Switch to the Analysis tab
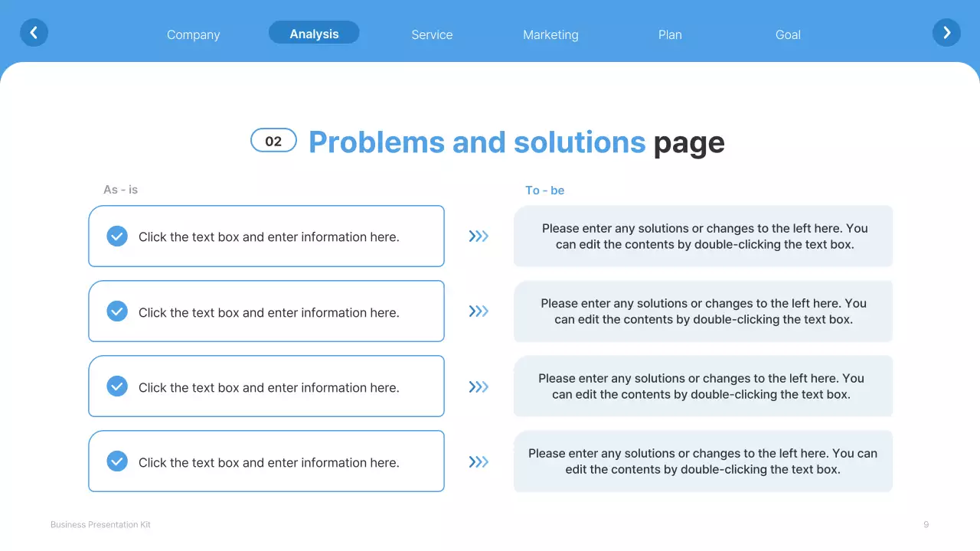The height and width of the screenshot is (551, 980). click(314, 33)
